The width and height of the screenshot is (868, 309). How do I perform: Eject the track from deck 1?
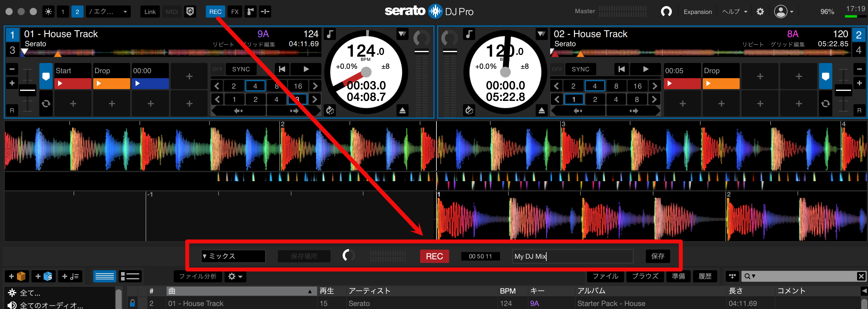click(402, 110)
